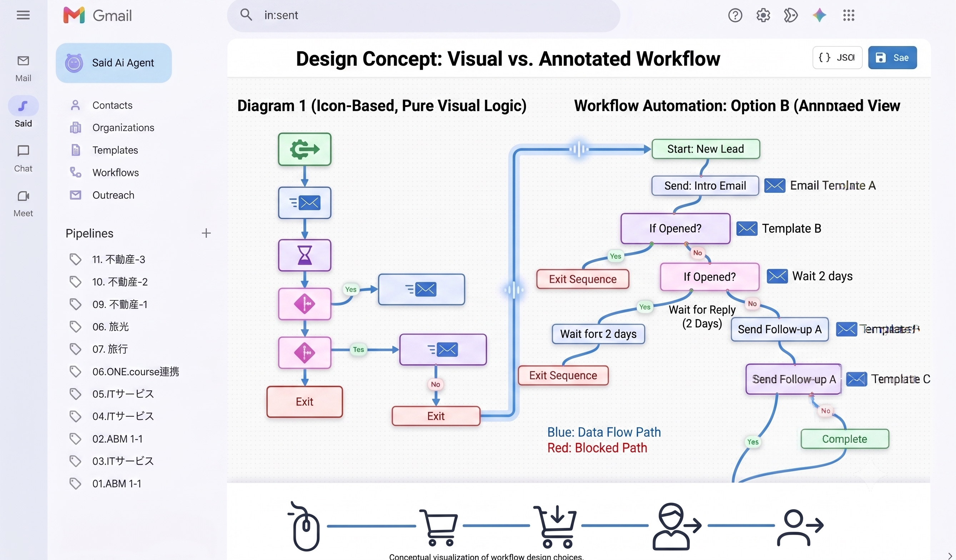This screenshot has width=956, height=560.
Task: Open Gmail Settings gear icon
Action: click(763, 15)
